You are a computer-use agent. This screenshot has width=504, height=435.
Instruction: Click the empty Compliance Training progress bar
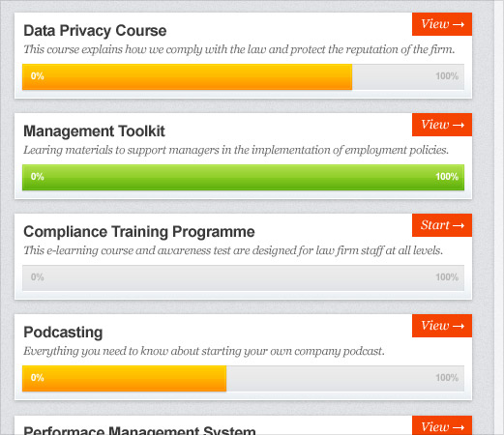[x=244, y=277]
